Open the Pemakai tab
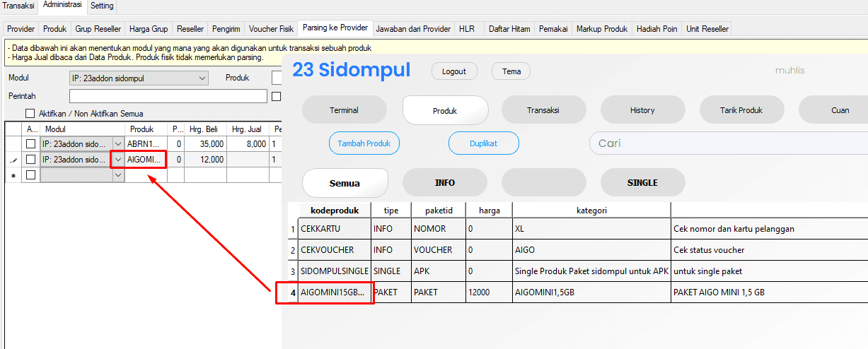Image resolution: width=868 pixels, height=349 pixels. click(x=553, y=29)
